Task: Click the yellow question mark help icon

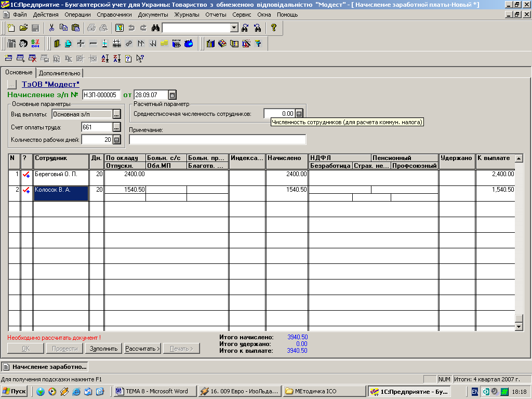Action: click(273, 28)
